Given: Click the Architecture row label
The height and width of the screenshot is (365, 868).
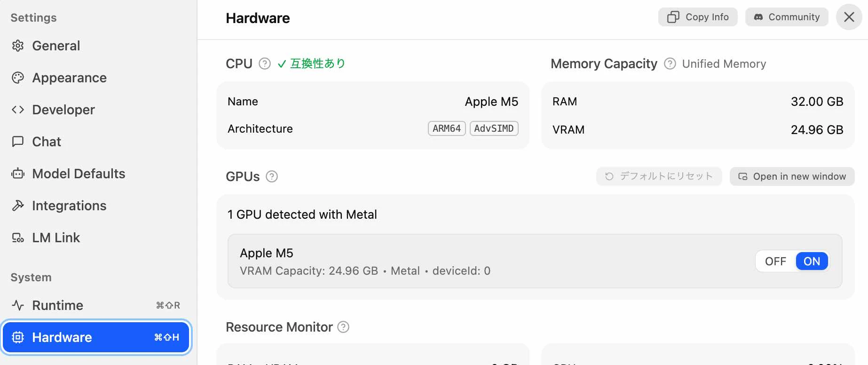Looking at the screenshot, I should (x=260, y=129).
